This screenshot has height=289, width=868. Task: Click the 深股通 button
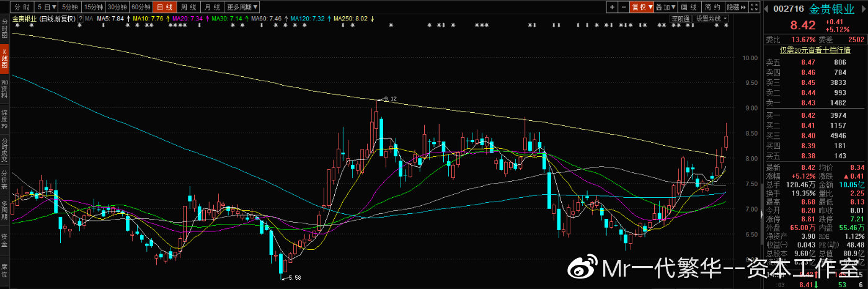click(x=680, y=19)
